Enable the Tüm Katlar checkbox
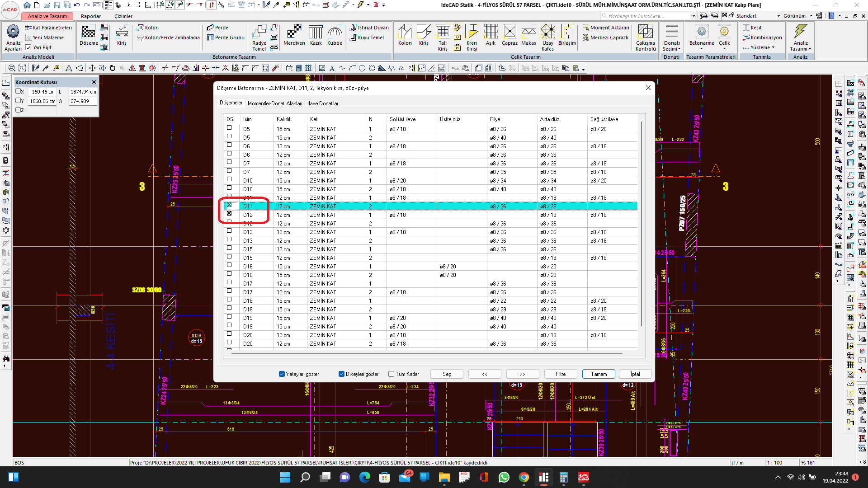868x488 pixels. [x=391, y=374]
